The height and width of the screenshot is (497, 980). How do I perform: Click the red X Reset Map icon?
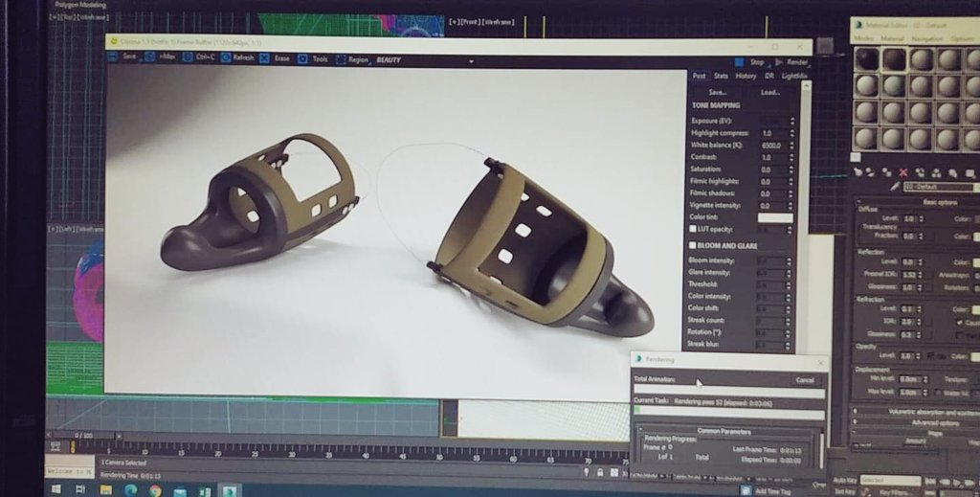(x=903, y=172)
